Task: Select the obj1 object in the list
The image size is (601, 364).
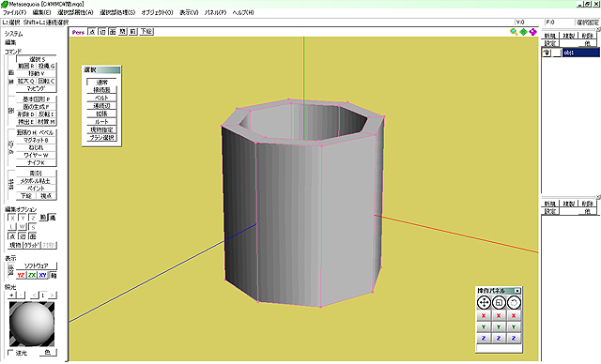Action: 581,53
